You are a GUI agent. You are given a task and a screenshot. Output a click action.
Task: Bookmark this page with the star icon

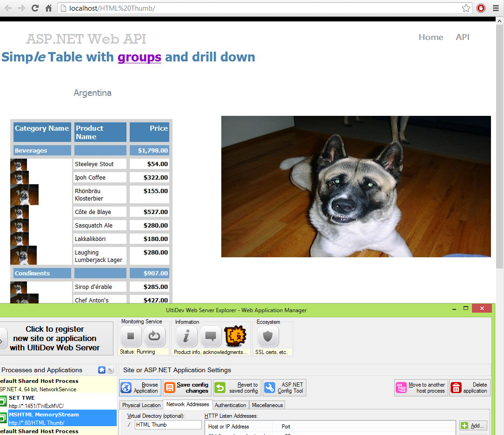(x=466, y=8)
